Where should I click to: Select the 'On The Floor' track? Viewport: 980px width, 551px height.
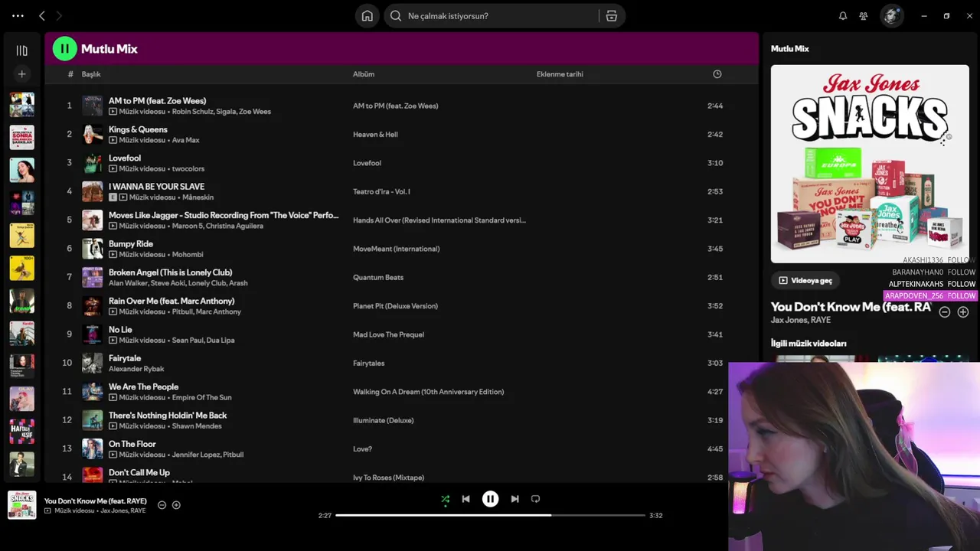click(x=132, y=444)
